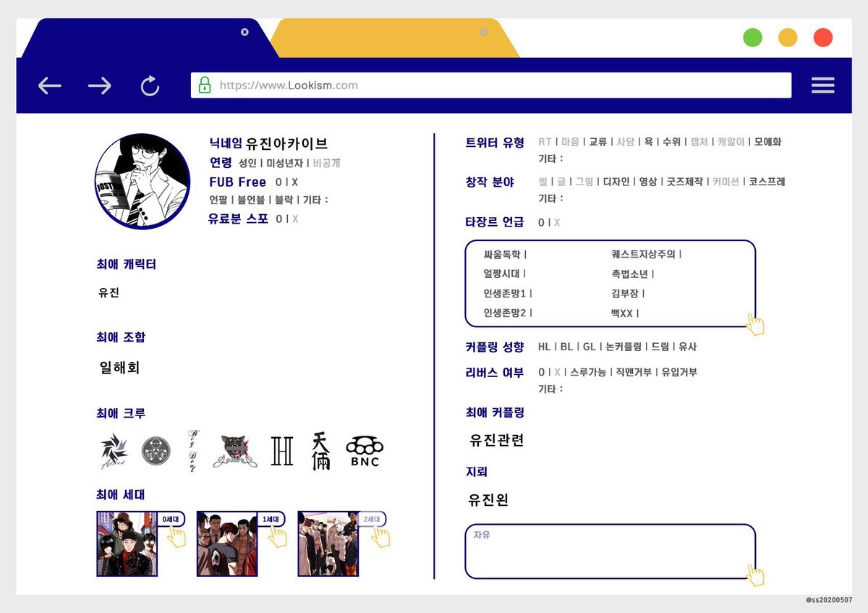Screen dimensions: 868x613
Task: Toggle 커미션 under 창작 분야
Action: 726,182
